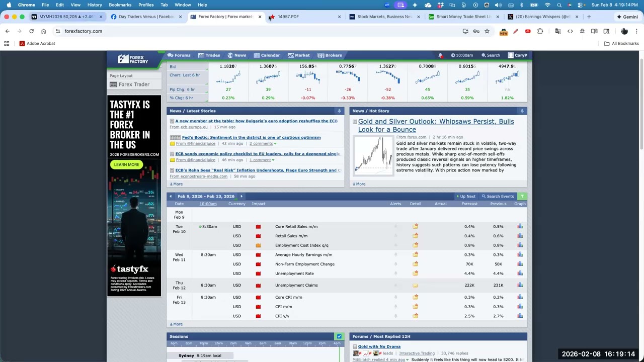This screenshot has width=644, height=362.
Task: Switch to Day Traders Versus Facebook tab
Action: [146, 17]
